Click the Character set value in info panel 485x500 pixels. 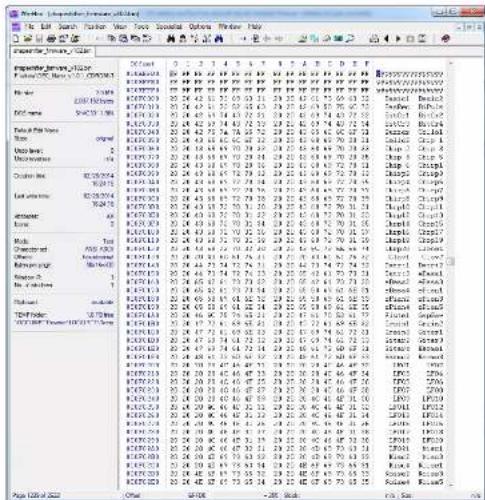pos(99,249)
